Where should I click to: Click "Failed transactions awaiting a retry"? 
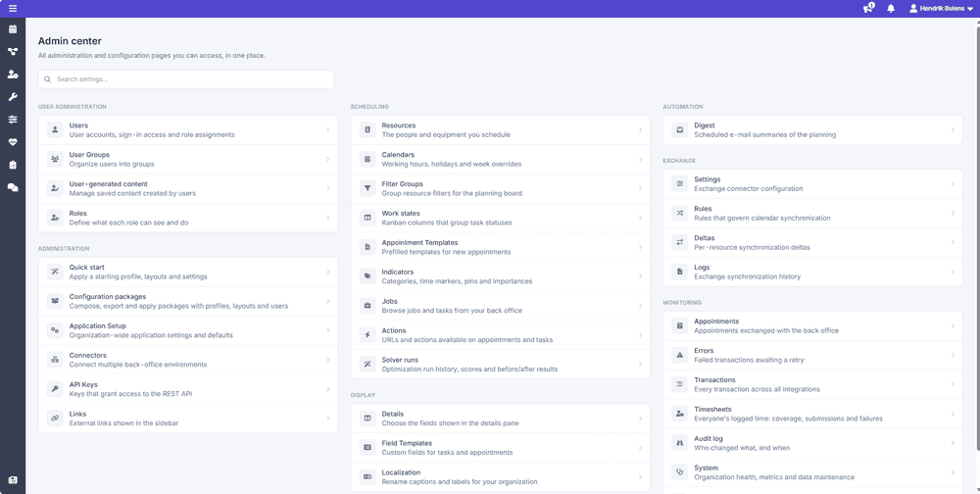[x=749, y=360]
